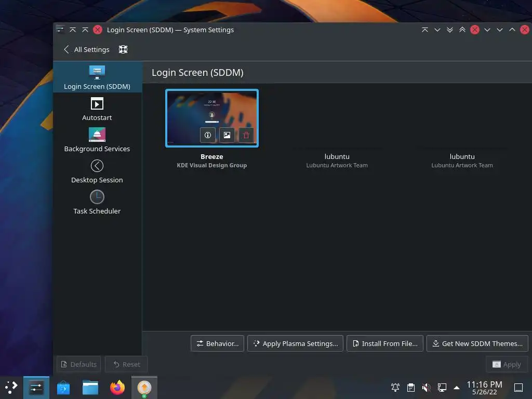
Task: Click Apply Plasma Settings... button
Action: [x=295, y=343]
